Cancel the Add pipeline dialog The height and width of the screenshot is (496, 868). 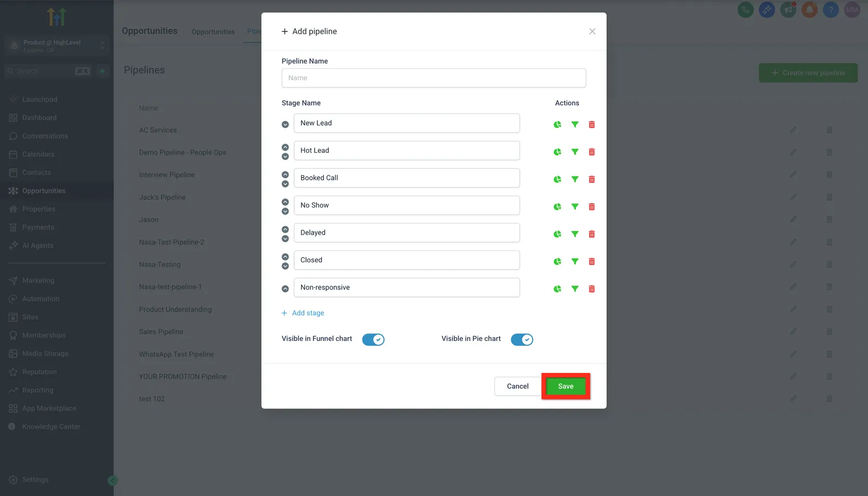coord(518,387)
